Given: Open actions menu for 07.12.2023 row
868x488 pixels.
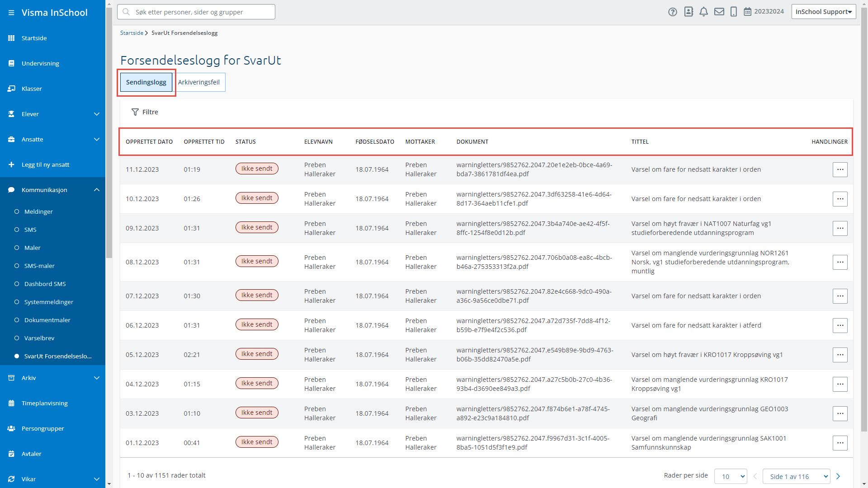Looking at the screenshot, I should click(840, 296).
